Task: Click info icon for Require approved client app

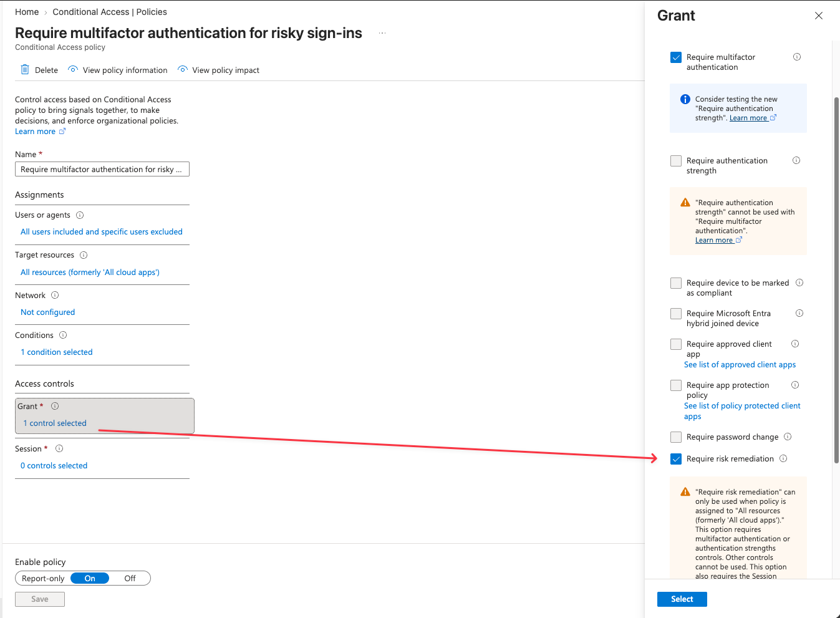Action: (x=795, y=344)
